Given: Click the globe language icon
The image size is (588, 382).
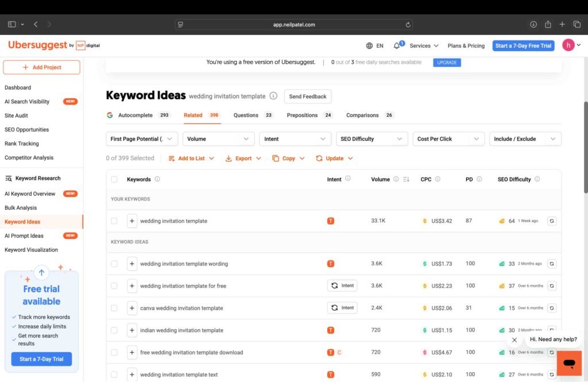Looking at the screenshot, I should (369, 46).
